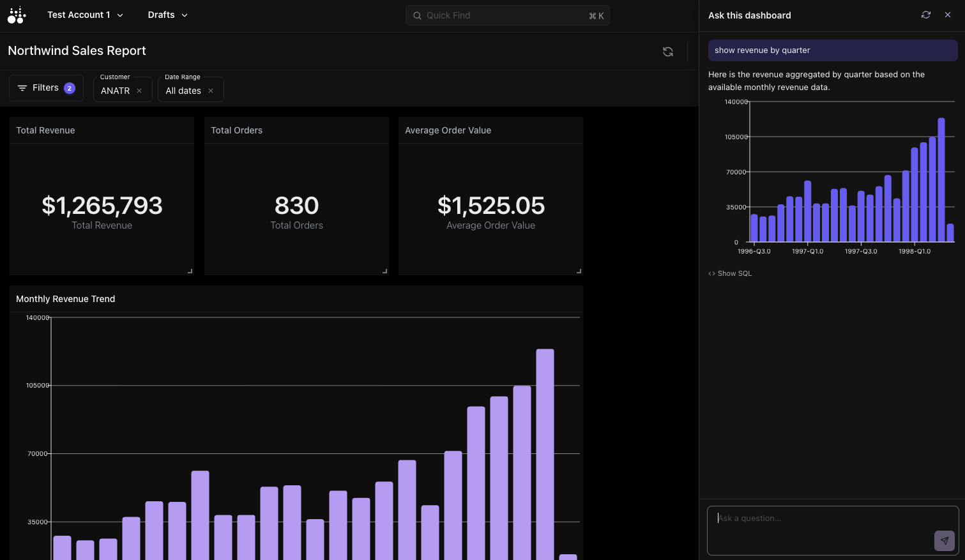
Task: Toggle Show SQL for the answer
Action: click(730, 273)
